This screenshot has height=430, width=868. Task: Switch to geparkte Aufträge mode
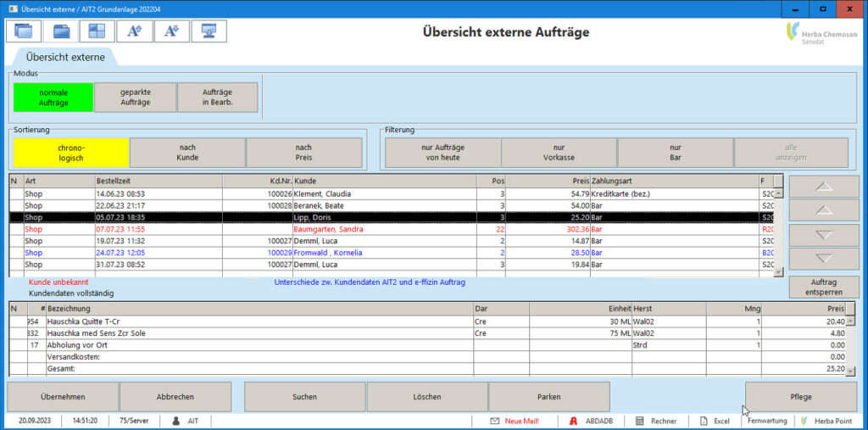coord(136,98)
